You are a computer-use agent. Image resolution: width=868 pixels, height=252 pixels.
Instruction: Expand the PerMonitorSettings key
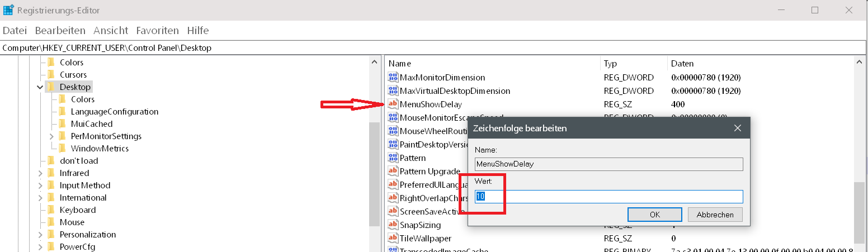point(51,136)
